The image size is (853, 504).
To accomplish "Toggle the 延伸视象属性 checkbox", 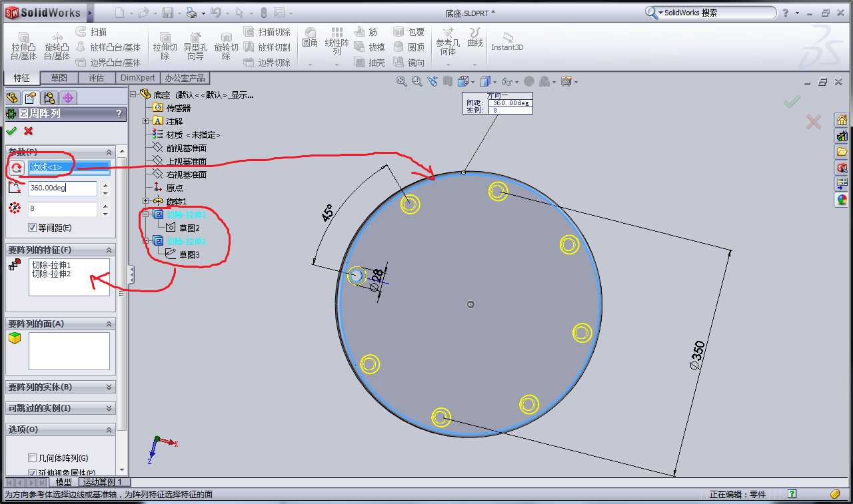I will pos(32,473).
